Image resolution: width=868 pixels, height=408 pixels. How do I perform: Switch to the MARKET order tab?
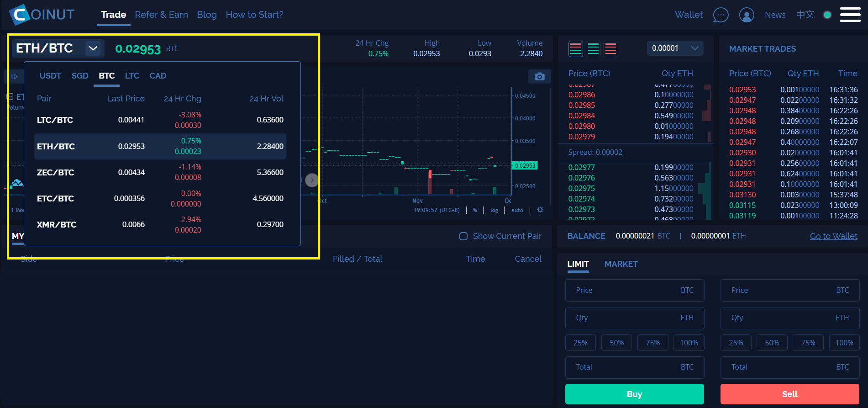point(621,264)
